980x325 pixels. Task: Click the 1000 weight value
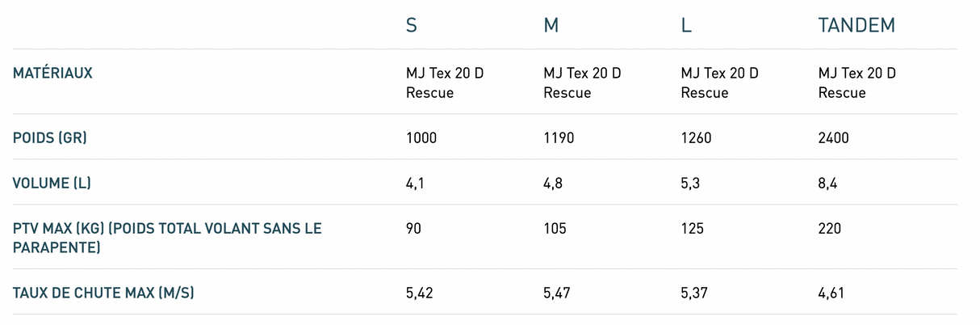[x=421, y=138]
